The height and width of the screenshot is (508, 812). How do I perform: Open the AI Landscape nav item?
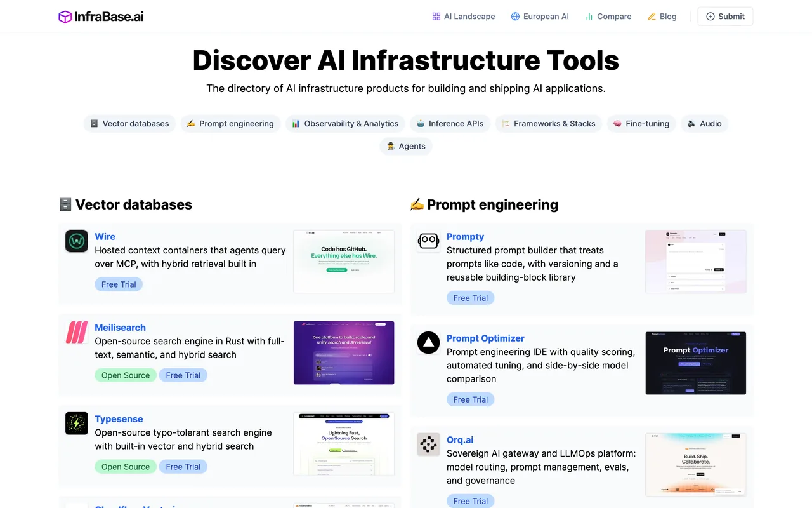click(x=463, y=17)
